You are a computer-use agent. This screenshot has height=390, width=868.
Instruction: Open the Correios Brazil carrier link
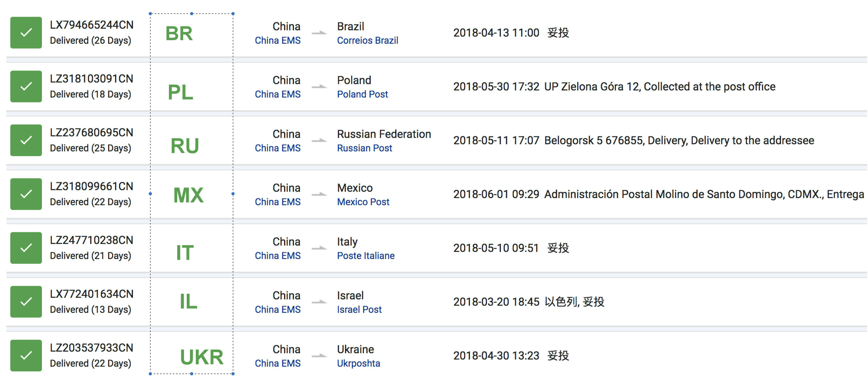click(367, 40)
